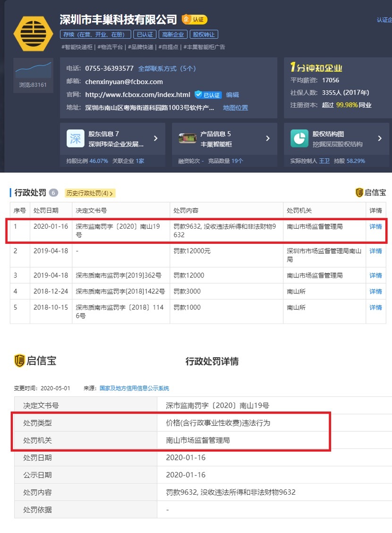Open 历史行政处罚(4) history tag
Screen dimensions: 392x533
(x=90, y=193)
